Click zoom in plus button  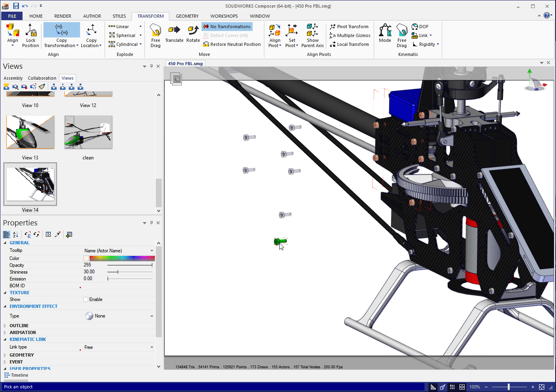click(533, 387)
